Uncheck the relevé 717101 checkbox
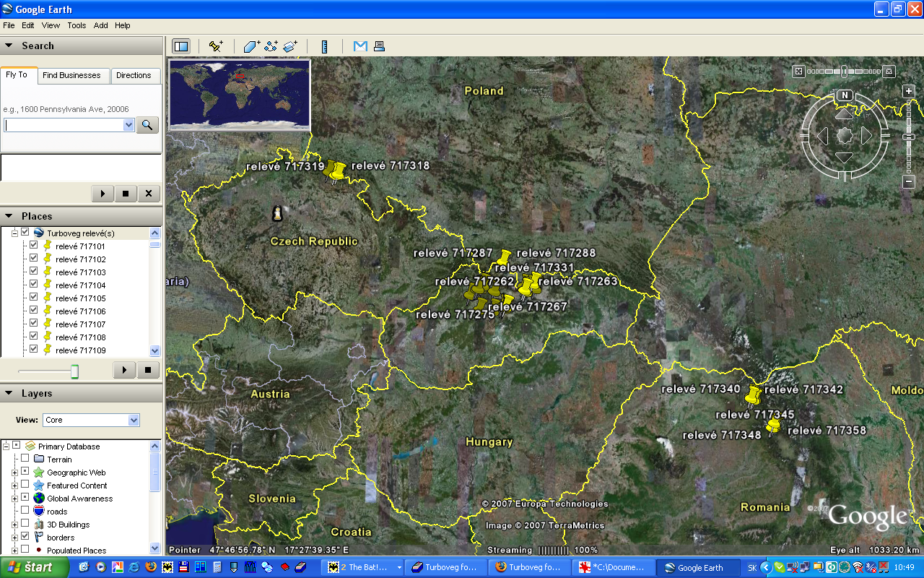This screenshot has width=924, height=578. coord(33,246)
